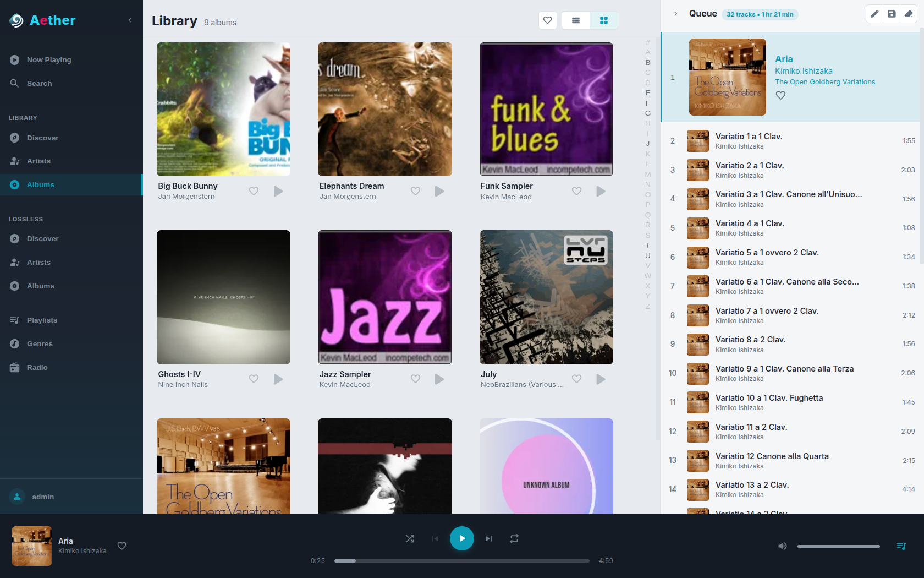Viewport: 924px width, 578px height.
Task: Play the Funk Sampler album
Action: point(601,191)
